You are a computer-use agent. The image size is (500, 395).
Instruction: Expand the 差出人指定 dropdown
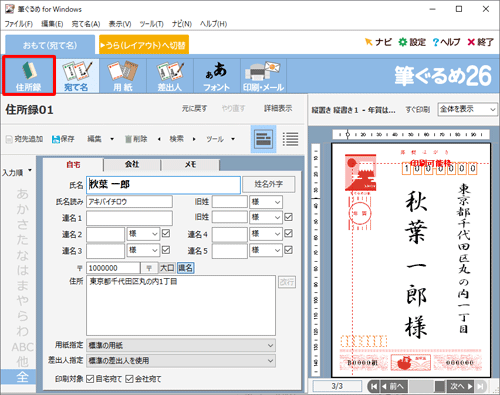click(181, 361)
